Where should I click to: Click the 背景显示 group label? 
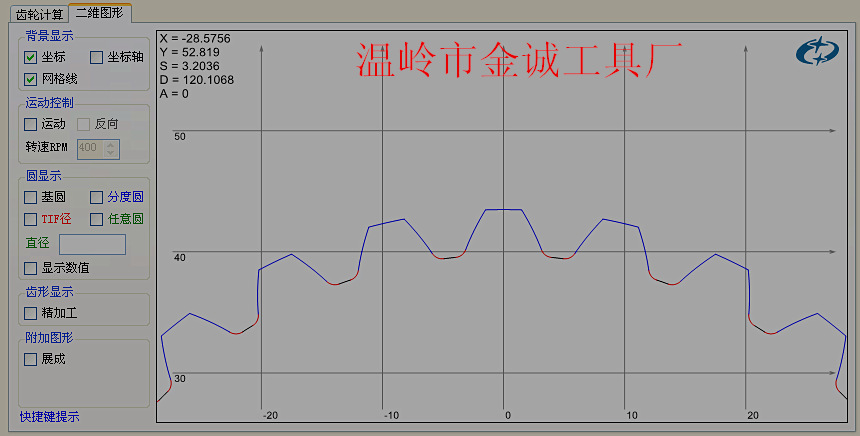[49, 36]
